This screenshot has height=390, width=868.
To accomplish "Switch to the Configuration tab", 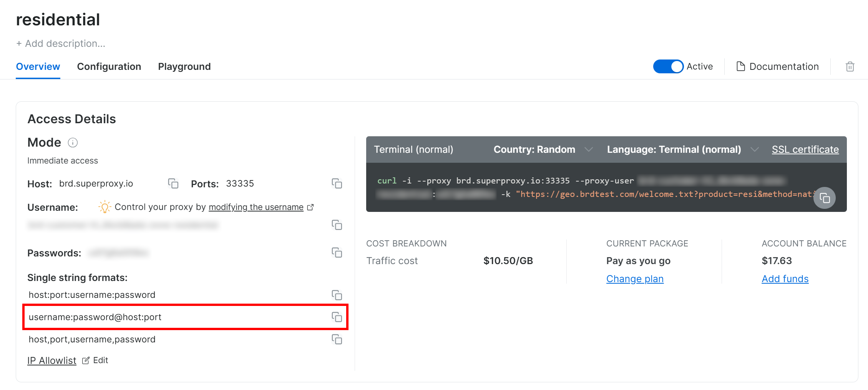I will click(109, 66).
